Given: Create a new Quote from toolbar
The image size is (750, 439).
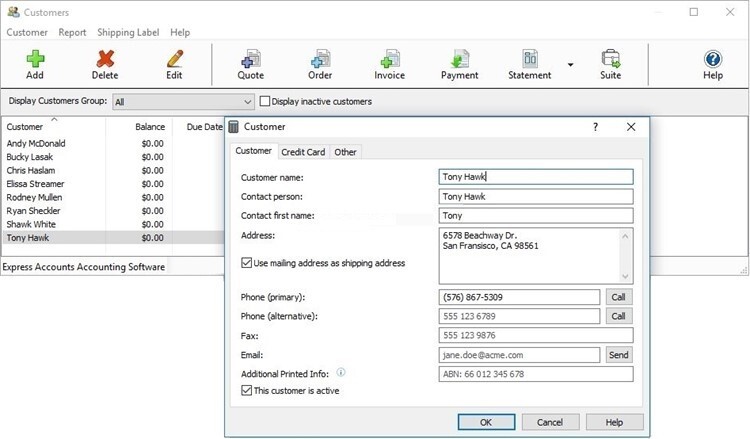Looking at the screenshot, I should (251, 59).
